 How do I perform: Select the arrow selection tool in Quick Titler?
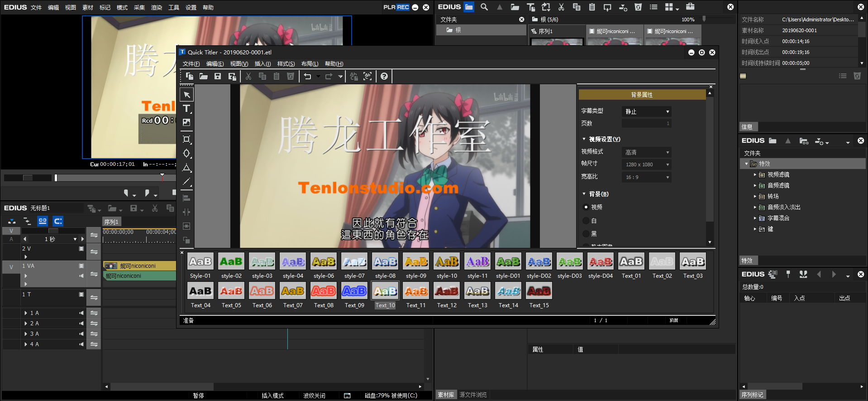tap(186, 95)
